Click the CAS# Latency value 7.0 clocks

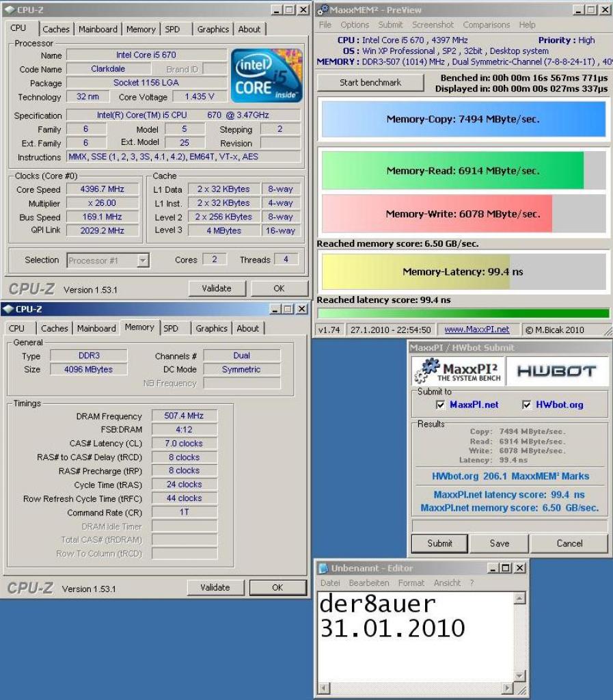[185, 443]
